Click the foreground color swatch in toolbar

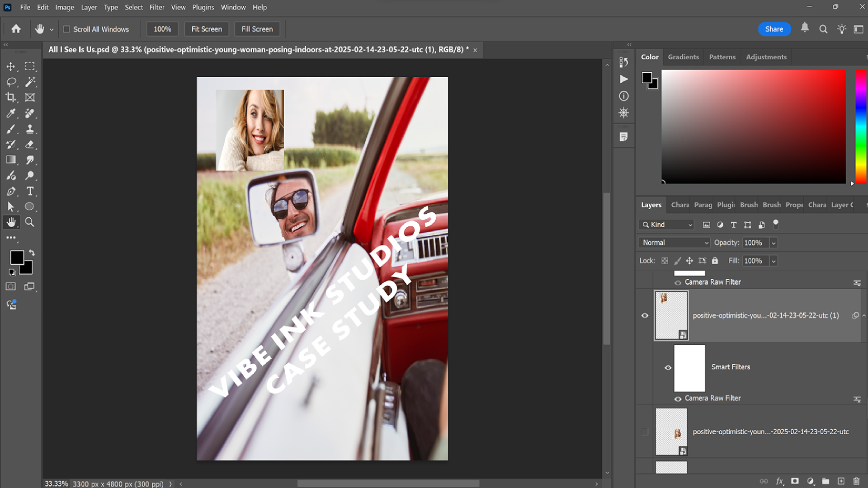tap(17, 258)
